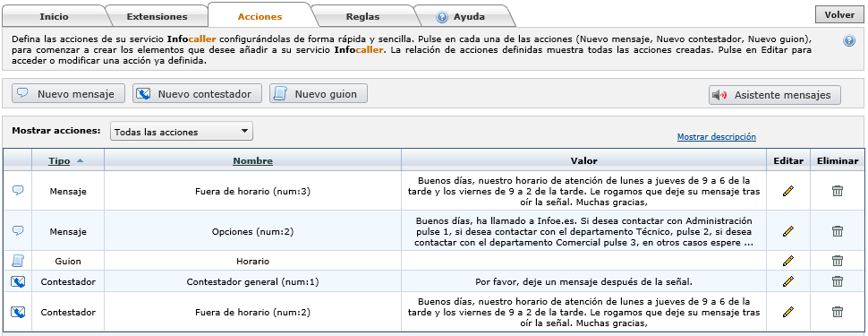The image size is (868, 336).
Task: Open the Ayuda tab
Action: (x=469, y=17)
